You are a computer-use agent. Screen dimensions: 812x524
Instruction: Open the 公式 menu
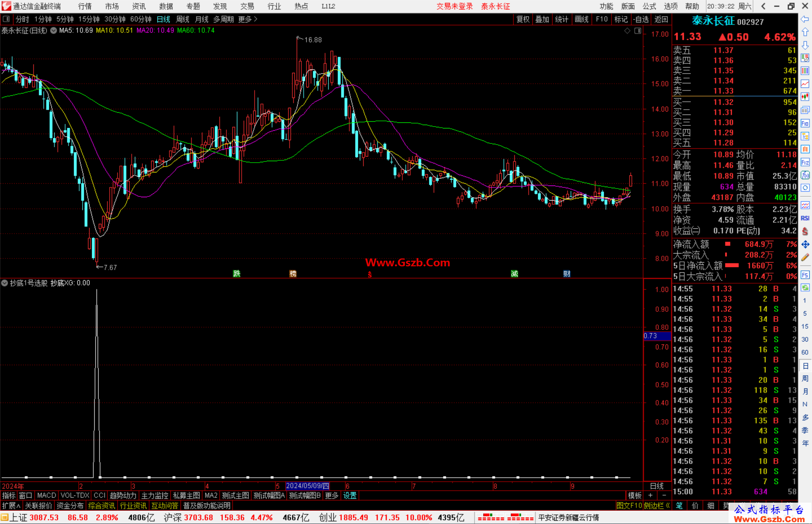[649, 6]
